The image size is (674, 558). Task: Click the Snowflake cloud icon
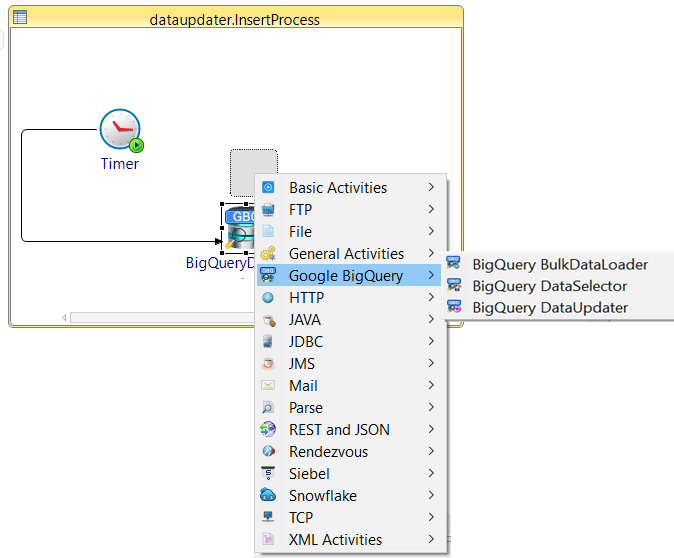click(268, 496)
